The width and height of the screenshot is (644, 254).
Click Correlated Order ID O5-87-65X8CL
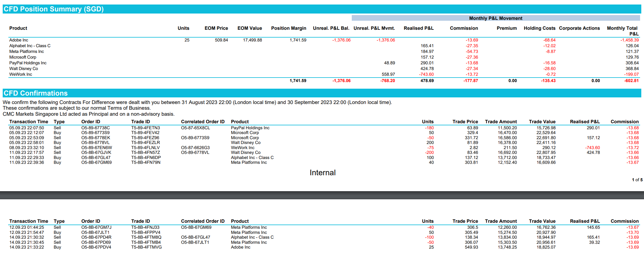coord(195,128)
